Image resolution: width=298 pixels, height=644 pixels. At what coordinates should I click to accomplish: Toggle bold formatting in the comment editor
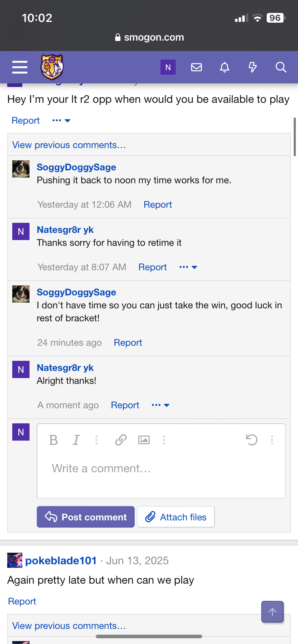[54, 440]
